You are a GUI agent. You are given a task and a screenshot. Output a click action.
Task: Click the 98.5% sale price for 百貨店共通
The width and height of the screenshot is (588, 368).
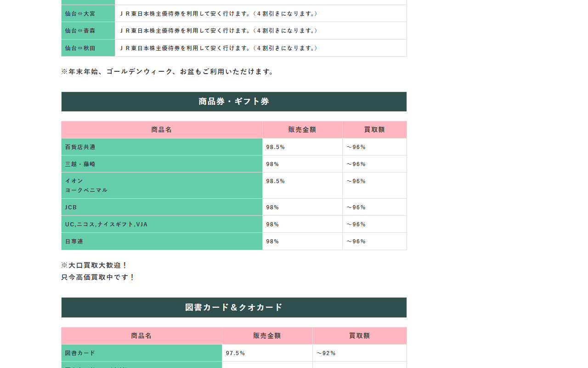[276, 147]
